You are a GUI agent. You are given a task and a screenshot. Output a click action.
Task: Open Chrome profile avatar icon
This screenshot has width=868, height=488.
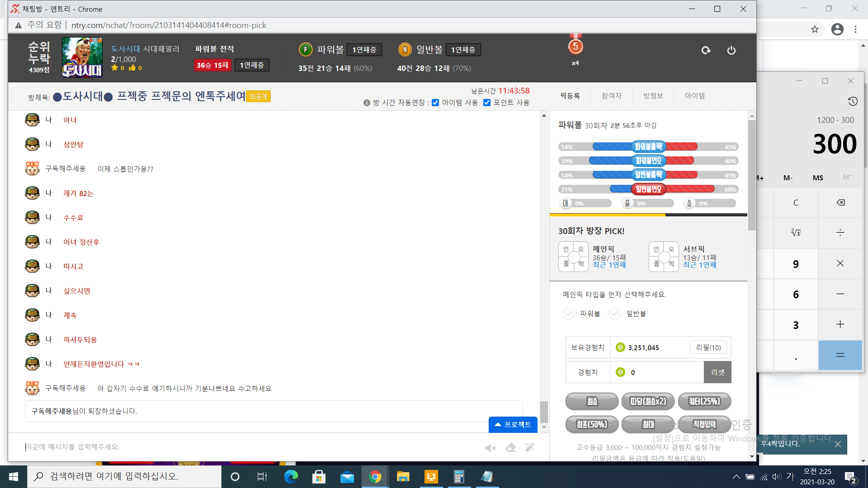coord(837,29)
